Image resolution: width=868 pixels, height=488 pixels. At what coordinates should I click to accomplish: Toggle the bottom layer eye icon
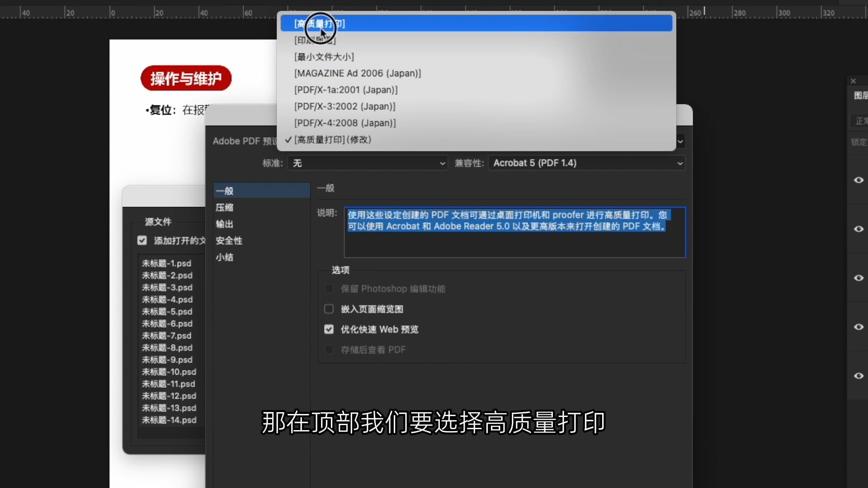click(859, 376)
